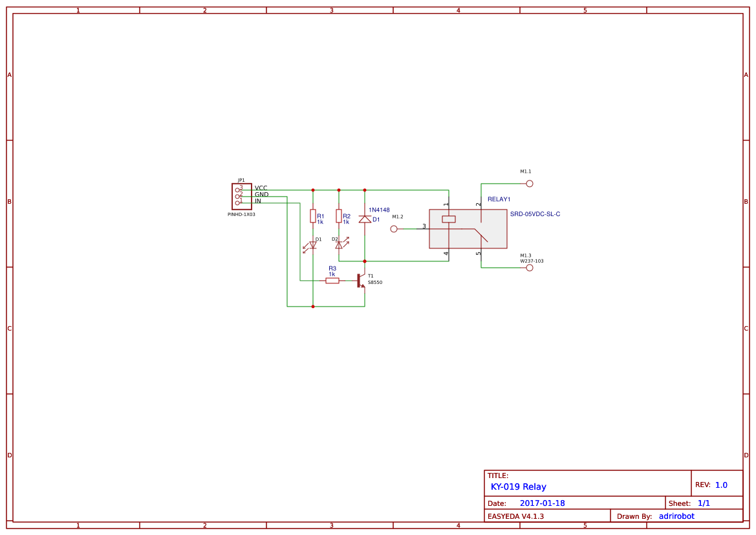Select the 1N4148 part name text
The height and width of the screenshot is (535, 756).
point(379,210)
